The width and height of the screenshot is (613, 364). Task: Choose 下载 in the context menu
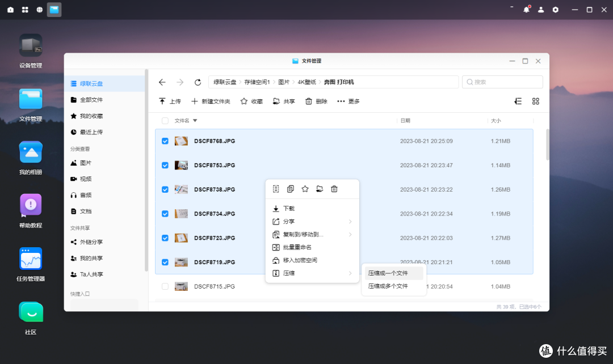click(312, 209)
